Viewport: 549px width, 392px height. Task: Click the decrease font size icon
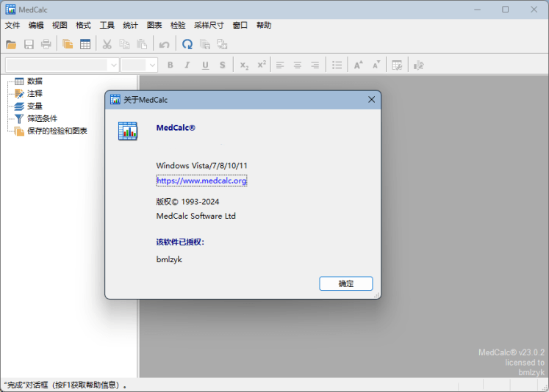coord(376,65)
